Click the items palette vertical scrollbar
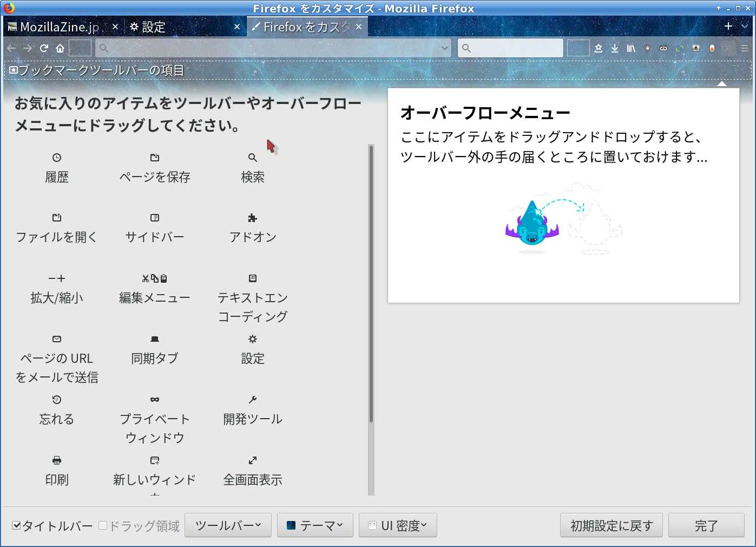This screenshot has width=756, height=547. pos(371,320)
